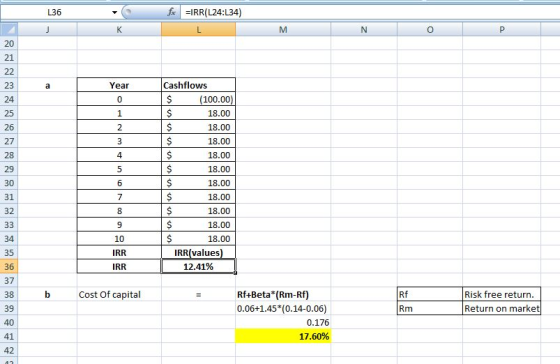Click the 'IRR(values)' cell
Viewport: 560px width, 364px height.
coord(199,252)
